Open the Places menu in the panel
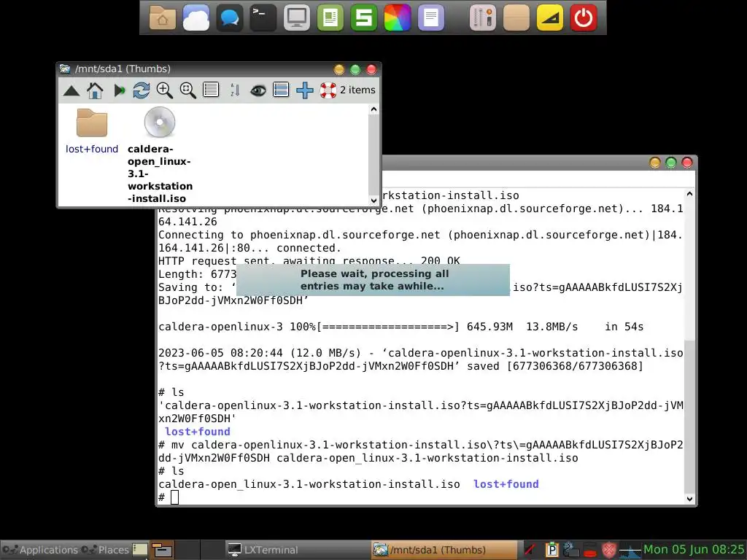Image resolution: width=747 pixels, height=560 pixels. tap(105, 550)
